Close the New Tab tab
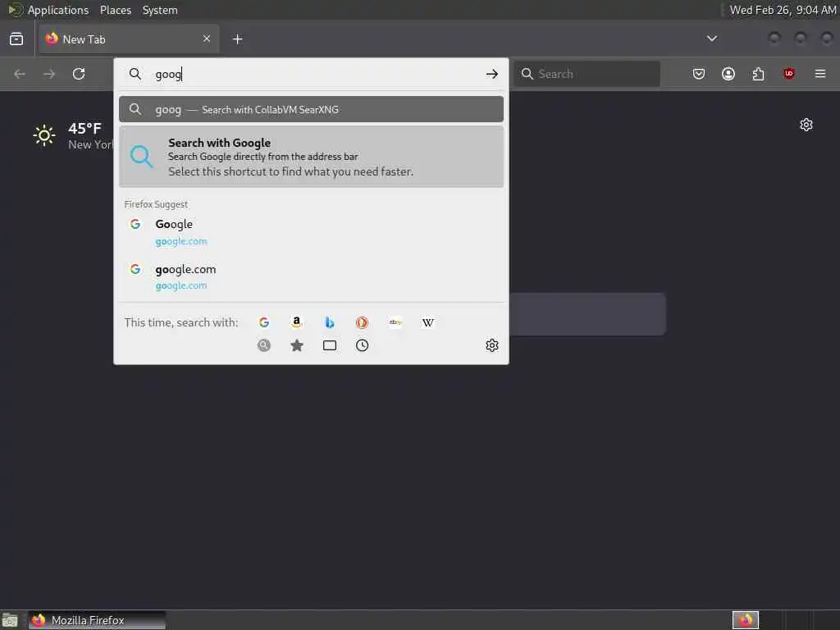 pyautogui.click(x=207, y=39)
